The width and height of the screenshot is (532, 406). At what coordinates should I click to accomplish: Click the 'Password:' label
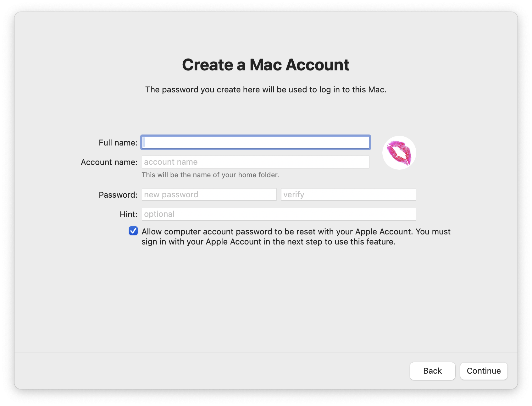(118, 195)
